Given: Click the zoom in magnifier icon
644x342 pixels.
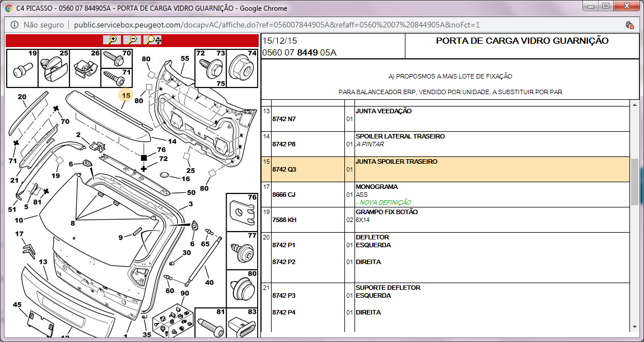Looking at the screenshot, I should (112, 40).
